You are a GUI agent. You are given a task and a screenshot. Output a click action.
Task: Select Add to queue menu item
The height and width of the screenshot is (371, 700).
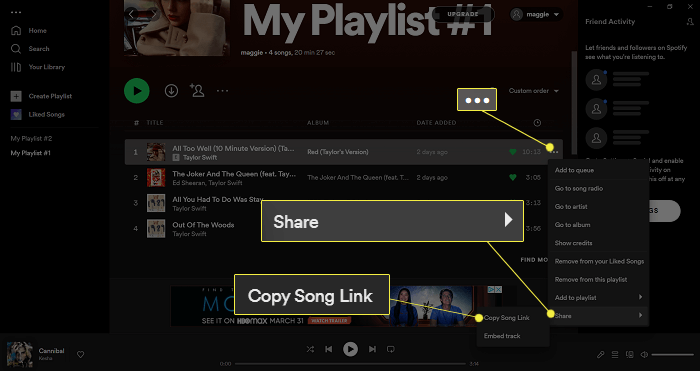[598, 170]
